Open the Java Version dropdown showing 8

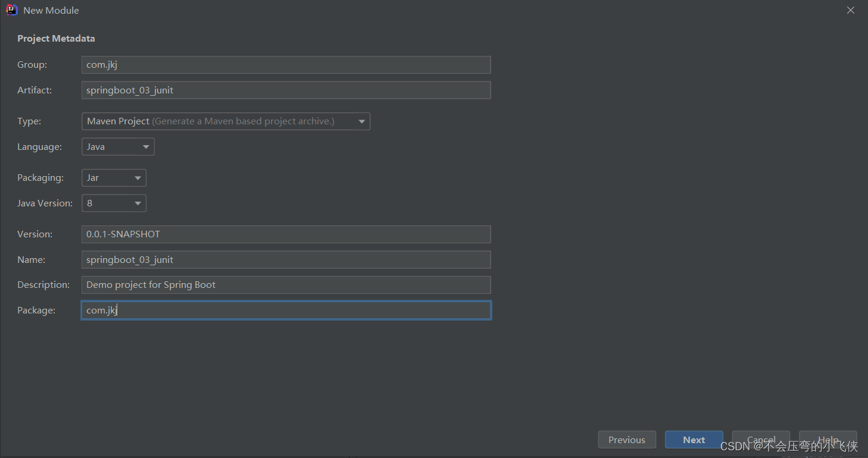click(114, 203)
